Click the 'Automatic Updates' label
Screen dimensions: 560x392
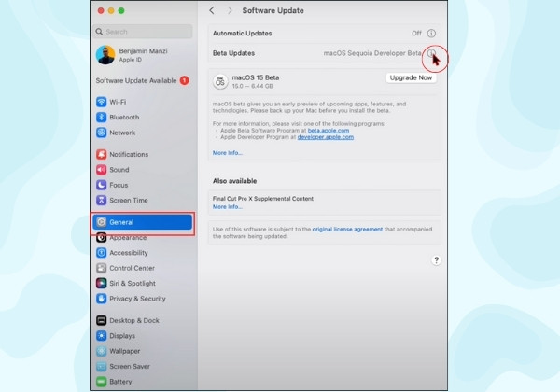(242, 34)
